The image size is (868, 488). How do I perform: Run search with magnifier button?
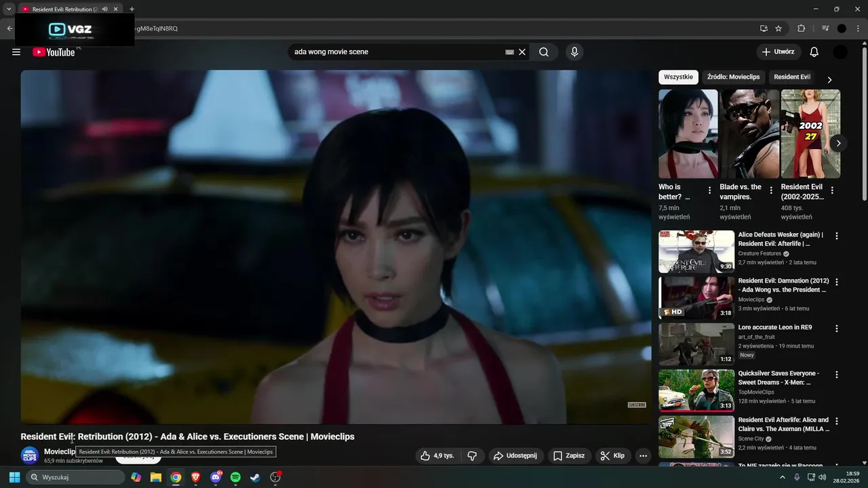point(544,52)
